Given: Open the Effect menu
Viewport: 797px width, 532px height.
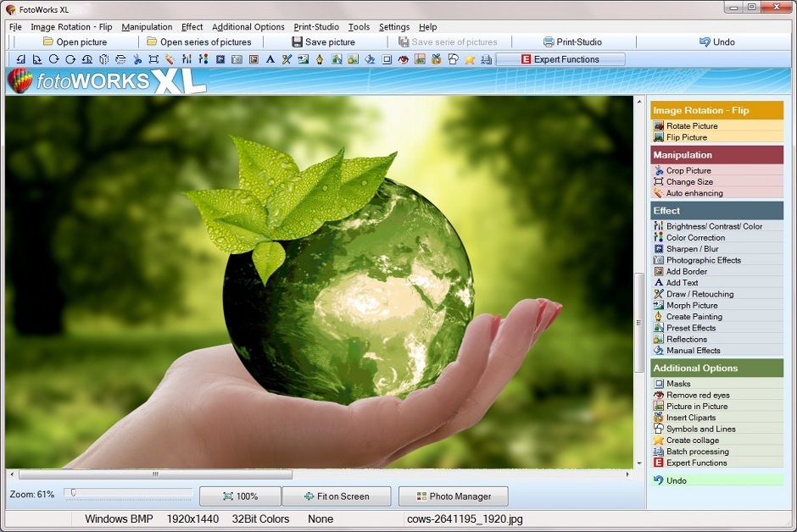Looking at the screenshot, I should point(191,26).
